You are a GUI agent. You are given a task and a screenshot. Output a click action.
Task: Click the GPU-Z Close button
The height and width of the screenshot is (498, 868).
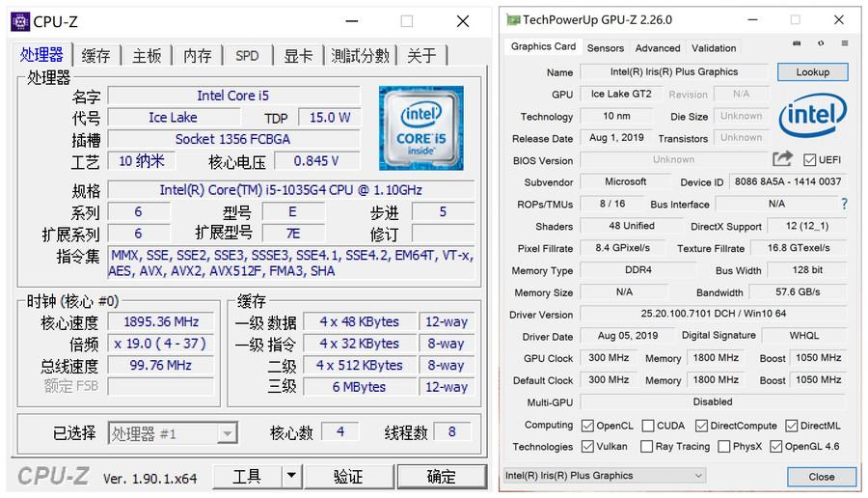point(822,477)
